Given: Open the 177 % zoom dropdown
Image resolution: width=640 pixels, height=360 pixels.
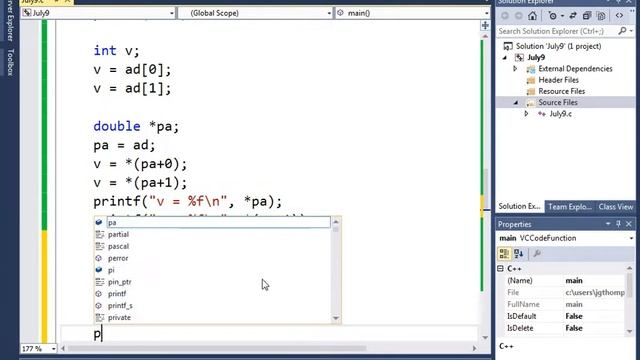Looking at the screenshot, I should 53,349.
